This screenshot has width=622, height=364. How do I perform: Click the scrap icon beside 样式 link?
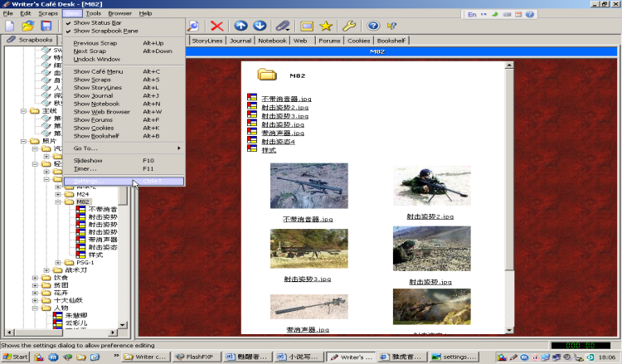click(252, 148)
